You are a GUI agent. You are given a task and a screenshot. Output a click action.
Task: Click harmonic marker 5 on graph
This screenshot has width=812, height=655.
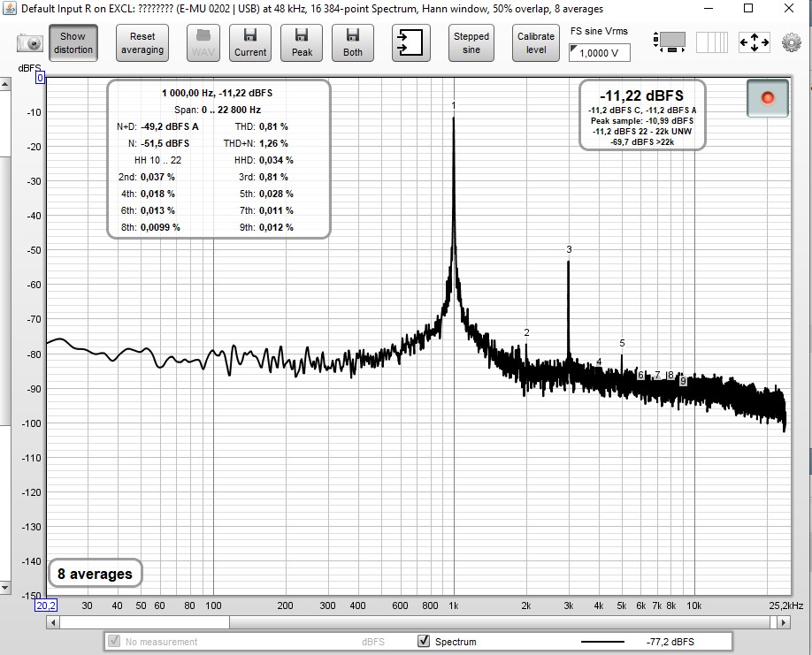[x=622, y=343]
